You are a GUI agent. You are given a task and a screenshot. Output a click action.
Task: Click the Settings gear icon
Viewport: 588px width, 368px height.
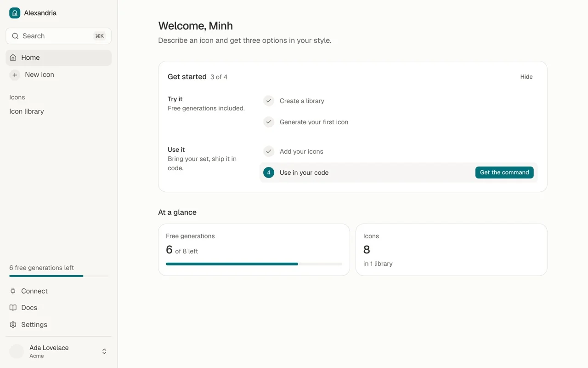click(13, 325)
